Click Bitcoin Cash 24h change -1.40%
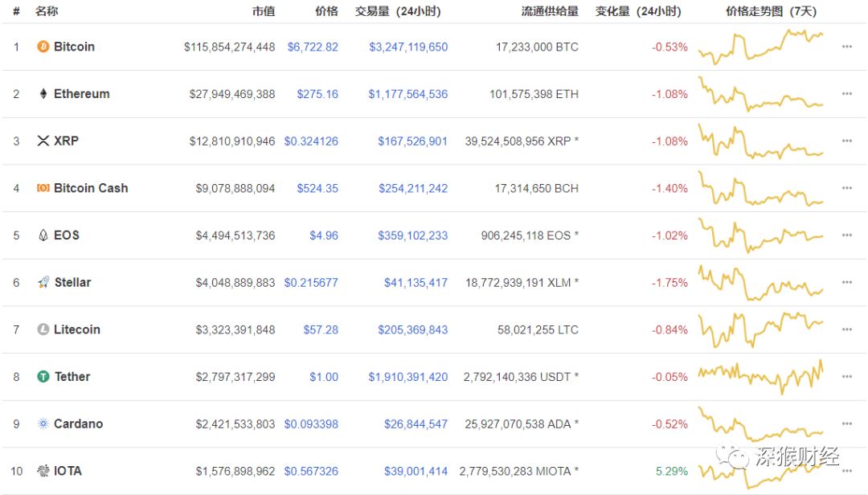 [669, 188]
